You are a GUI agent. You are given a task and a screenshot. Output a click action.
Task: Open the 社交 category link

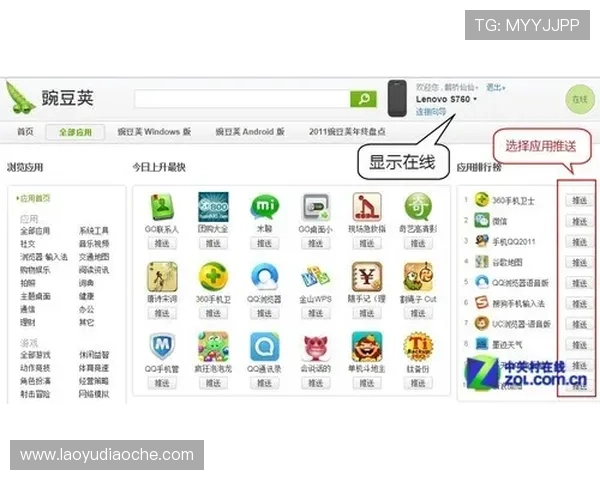pos(28,244)
